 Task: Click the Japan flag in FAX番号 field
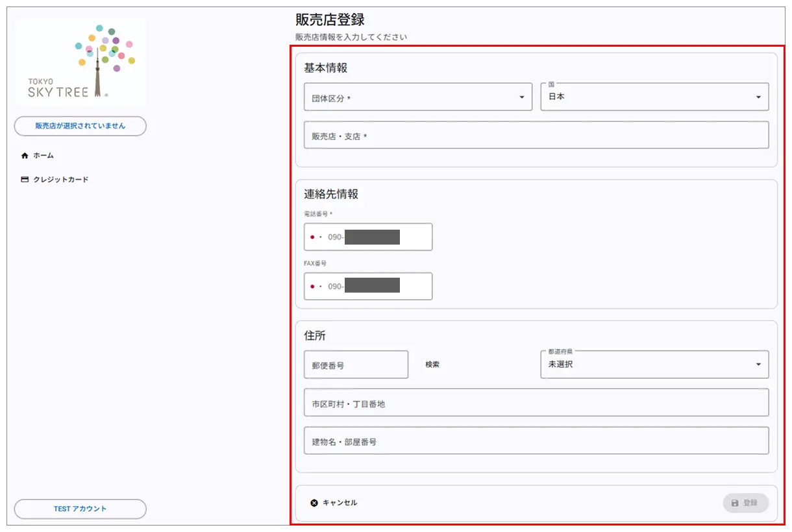coord(312,287)
